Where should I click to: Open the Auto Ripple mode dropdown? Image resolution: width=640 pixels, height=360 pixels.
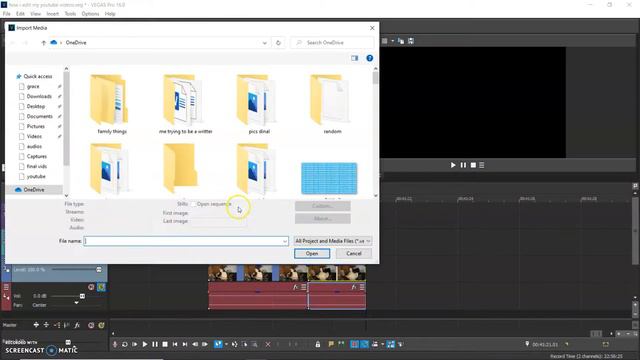click(382, 344)
